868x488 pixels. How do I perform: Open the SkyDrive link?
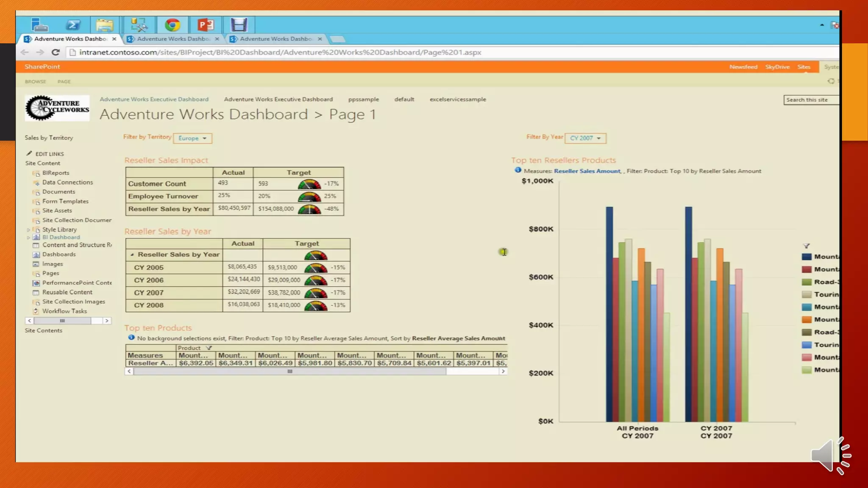[777, 67]
